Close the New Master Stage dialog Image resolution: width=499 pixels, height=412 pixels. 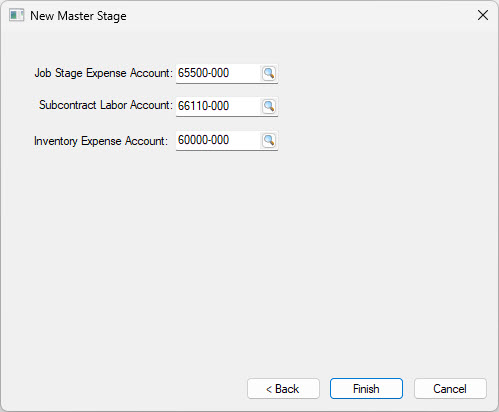483,15
